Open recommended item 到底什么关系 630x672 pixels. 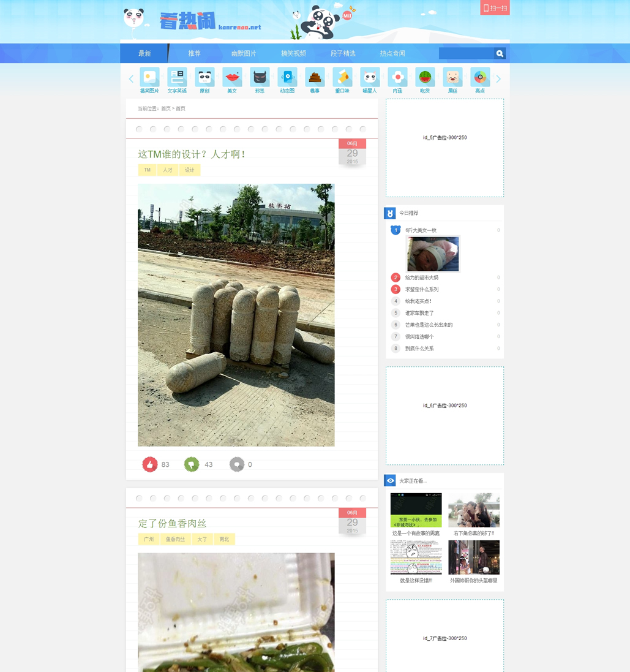(419, 349)
